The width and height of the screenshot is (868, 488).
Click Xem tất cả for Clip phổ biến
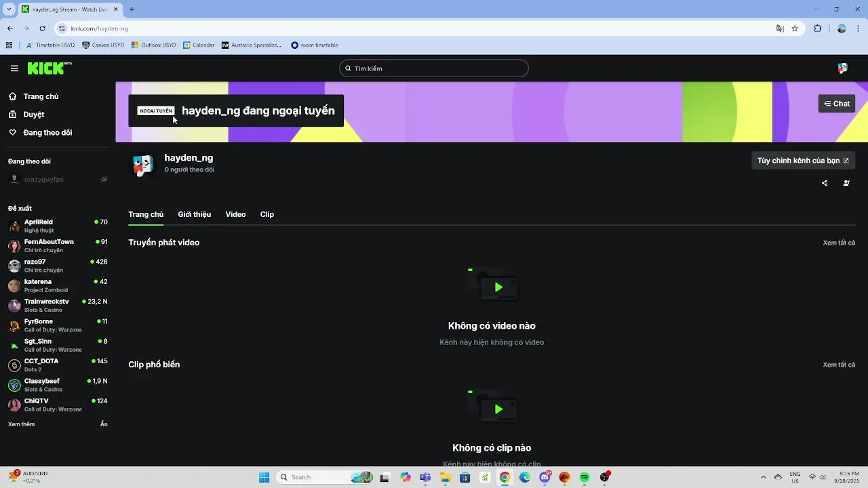(839, 365)
